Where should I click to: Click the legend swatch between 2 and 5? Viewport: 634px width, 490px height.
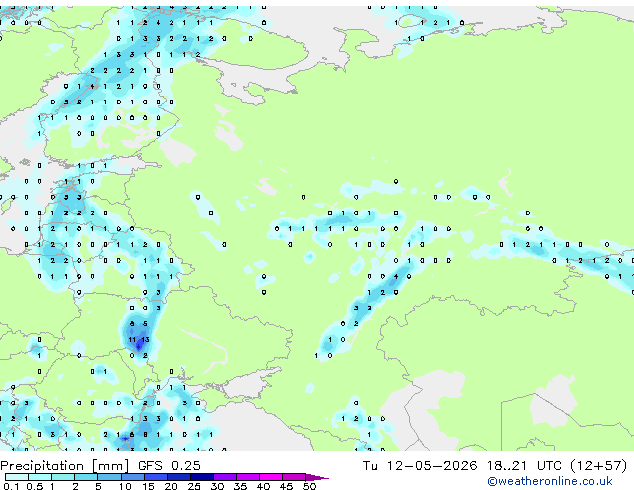[86, 477]
